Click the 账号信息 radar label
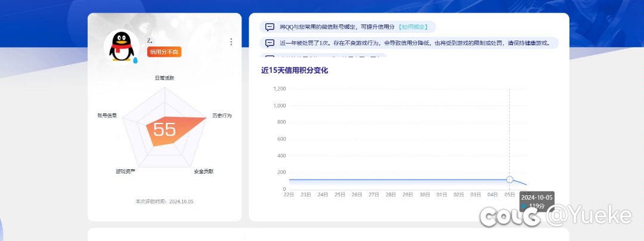The height and width of the screenshot is (241, 644). pos(107,115)
